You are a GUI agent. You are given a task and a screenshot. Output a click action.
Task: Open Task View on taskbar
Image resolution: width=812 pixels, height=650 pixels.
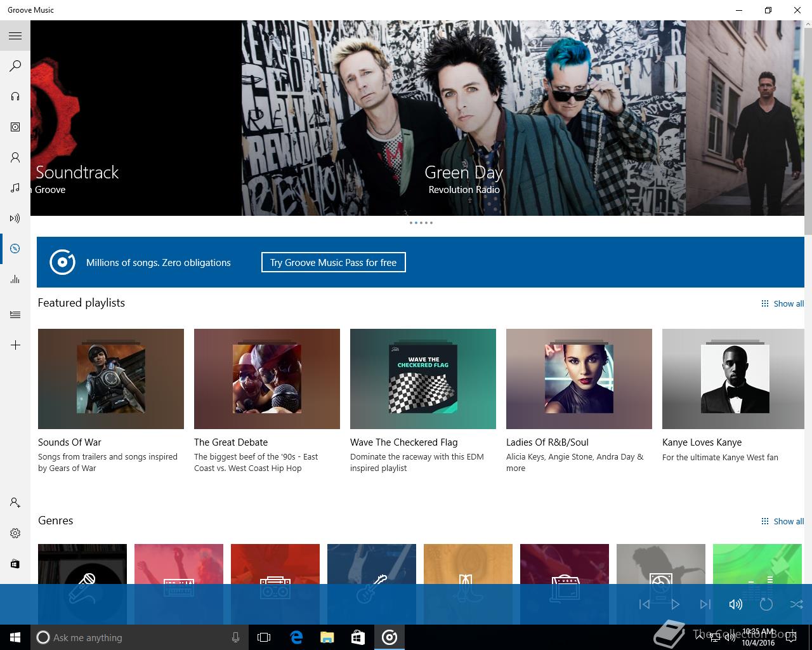tap(264, 637)
